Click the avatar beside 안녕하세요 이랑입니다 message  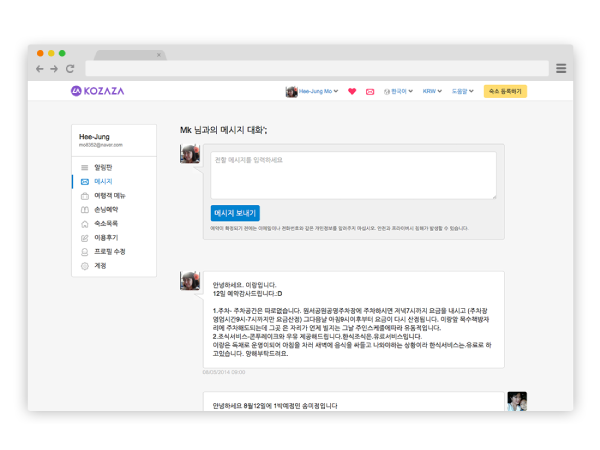(x=190, y=281)
